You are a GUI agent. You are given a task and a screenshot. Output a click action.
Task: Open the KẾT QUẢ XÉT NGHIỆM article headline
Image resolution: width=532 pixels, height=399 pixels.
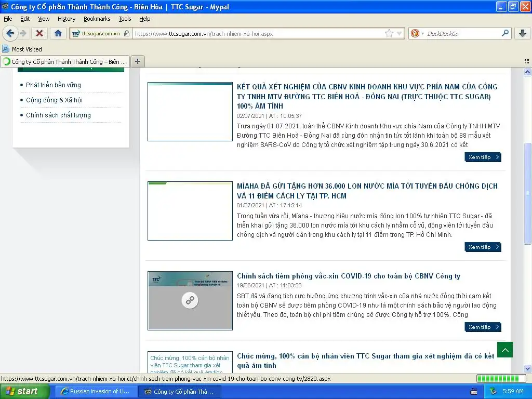(367, 96)
